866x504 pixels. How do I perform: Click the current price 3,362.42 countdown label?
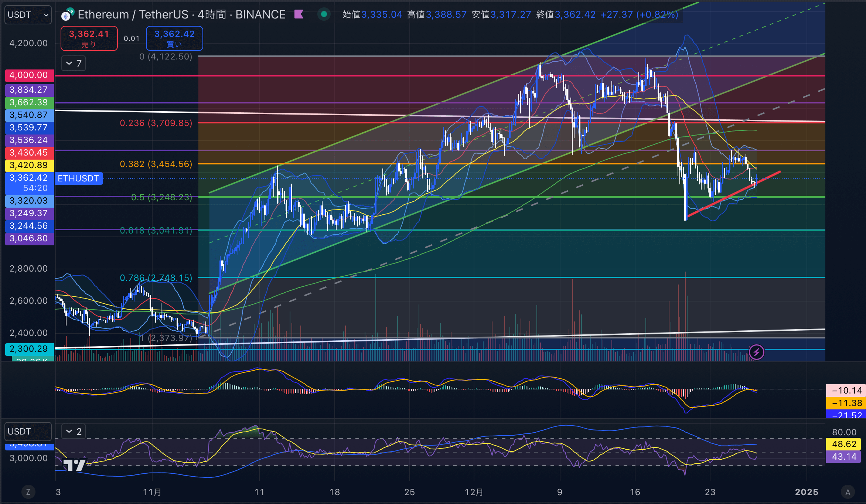(x=29, y=183)
